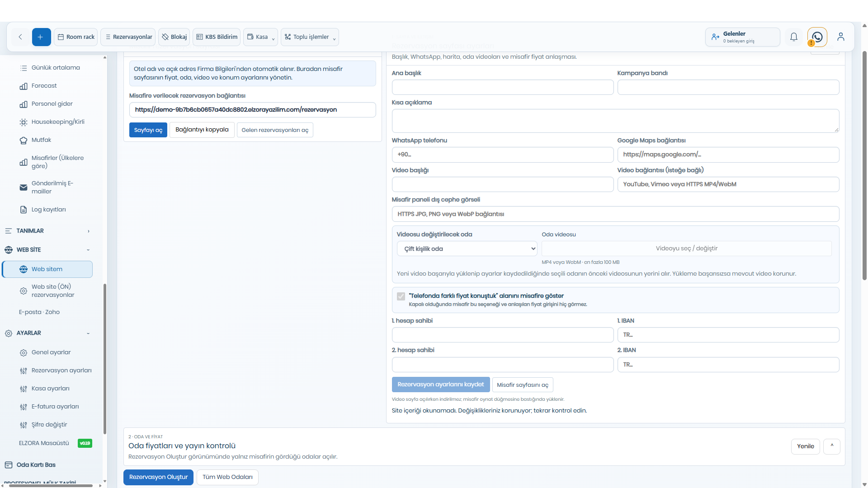Click the blue plus add button
This screenshot has width=868, height=488.
coord(41,37)
